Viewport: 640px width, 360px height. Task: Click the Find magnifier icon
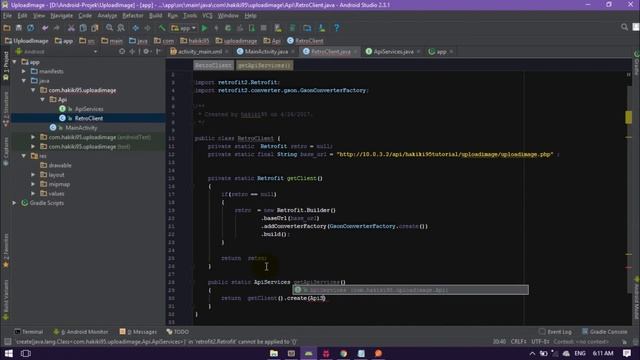tap(109, 28)
